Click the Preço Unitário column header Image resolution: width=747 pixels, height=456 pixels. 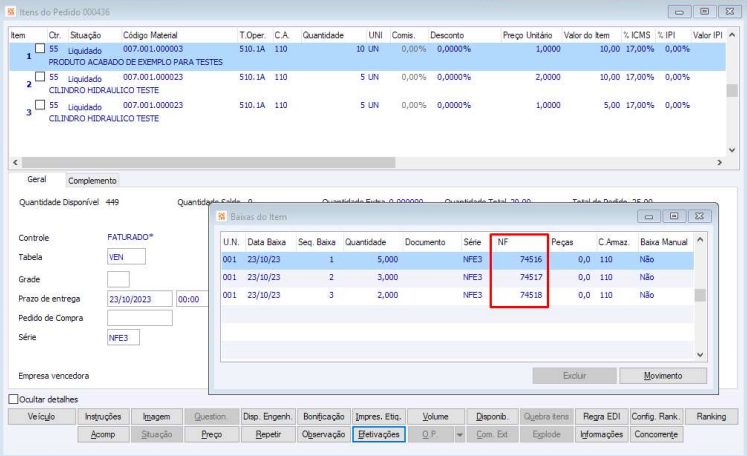pos(527,35)
